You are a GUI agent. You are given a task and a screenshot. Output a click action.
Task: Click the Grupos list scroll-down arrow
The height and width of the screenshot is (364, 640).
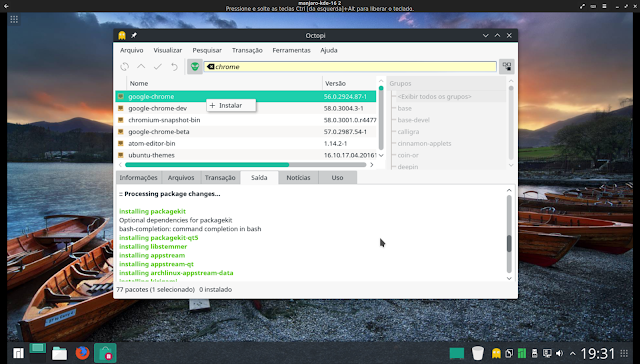click(x=511, y=165)
